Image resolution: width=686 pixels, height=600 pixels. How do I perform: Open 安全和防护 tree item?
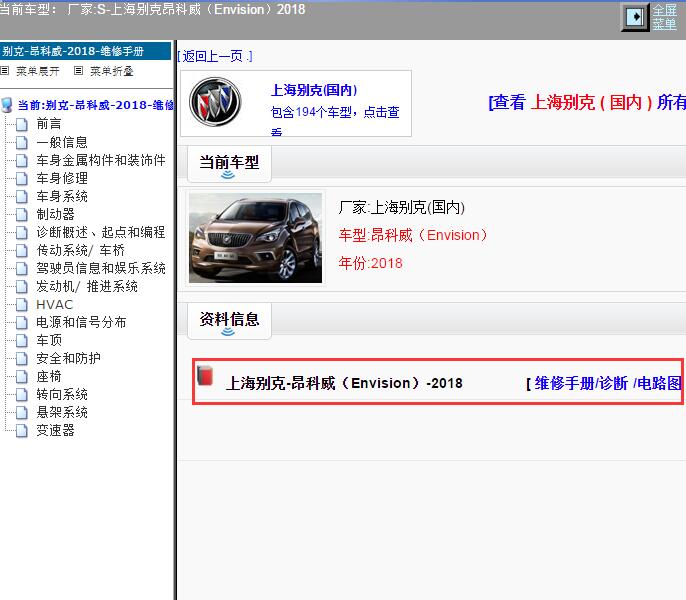coord(69,358)
